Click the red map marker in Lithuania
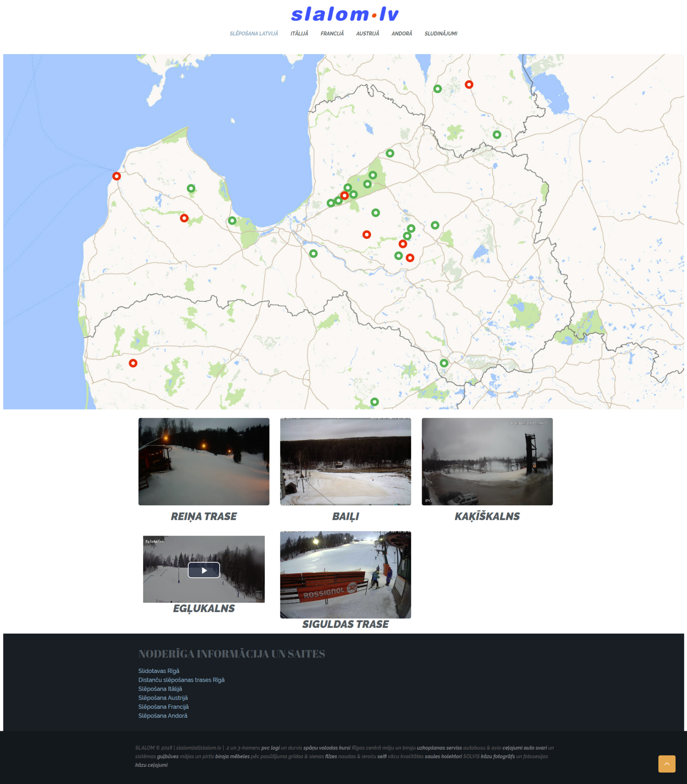Viewport: 687px width, 784px height. pos(133,363)
